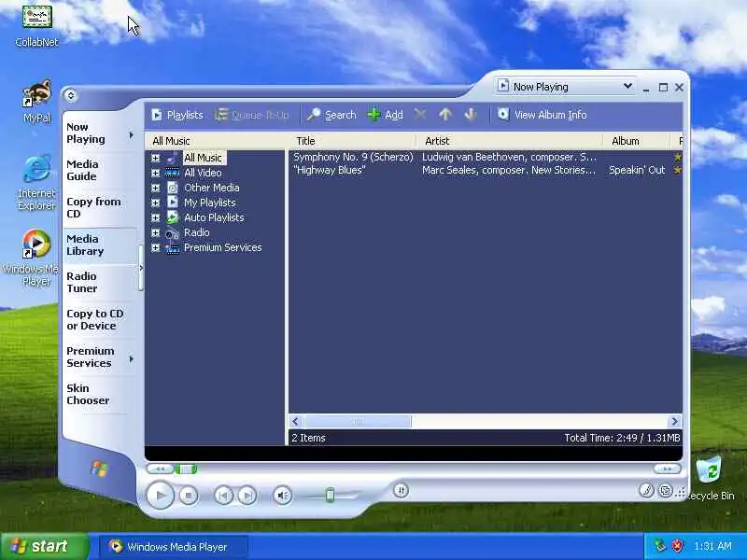Expand Premium Services tree node
This screenshot has width=747, height=560.
click(155, 247)
